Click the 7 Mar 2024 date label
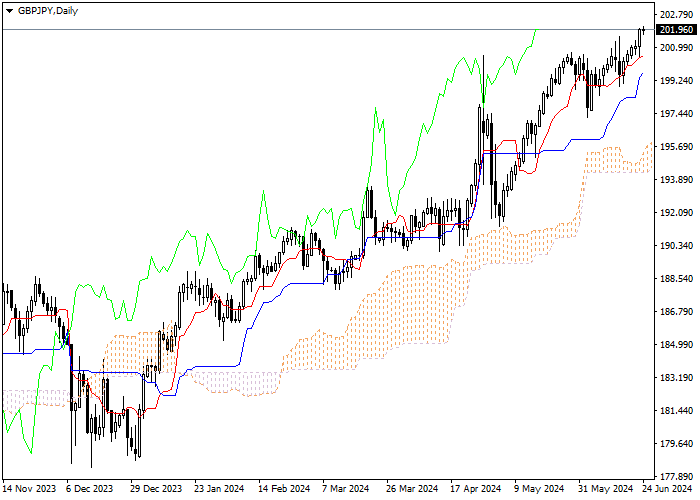This screenshot has height=500, width=700. (x=346, y=489)
